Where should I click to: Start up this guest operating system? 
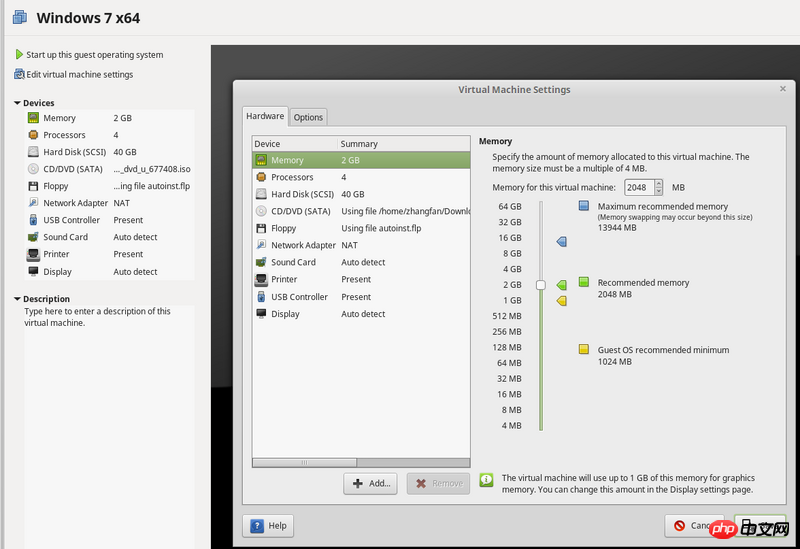tap(95, 55)
